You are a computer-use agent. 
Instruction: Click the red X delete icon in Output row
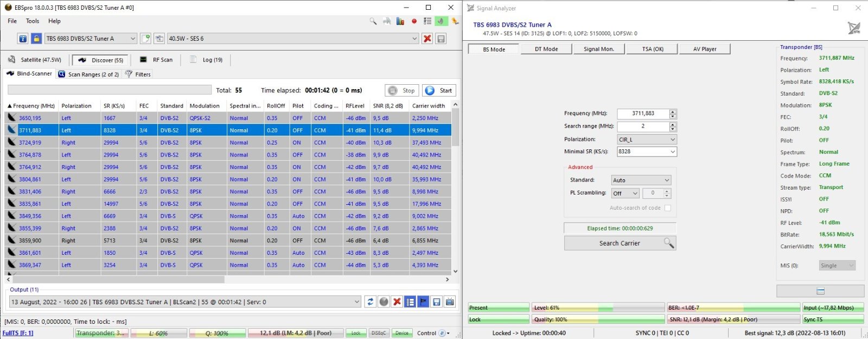(x=397, y=302)
